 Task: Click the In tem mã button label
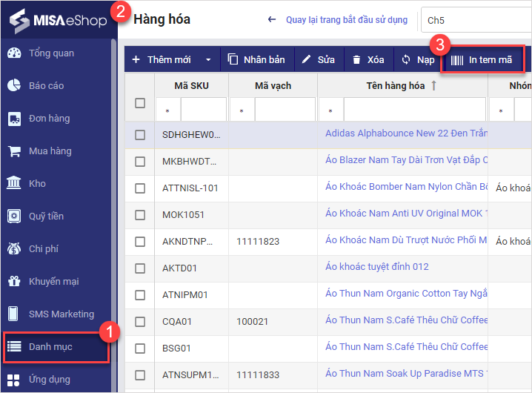pyautogui.click(x=491, y=60)
